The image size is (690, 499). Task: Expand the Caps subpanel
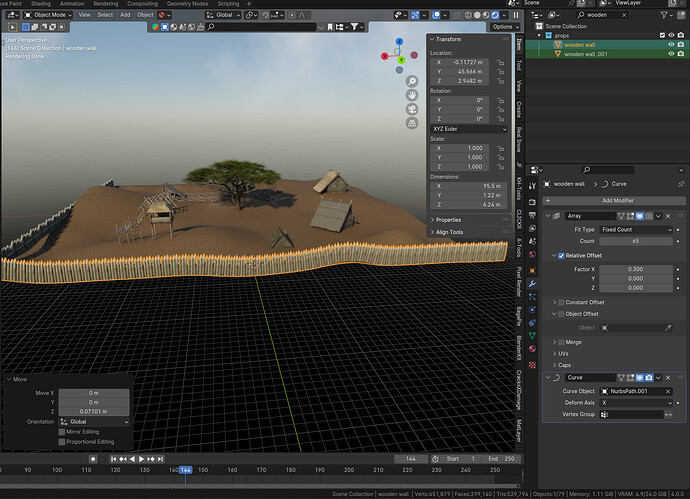coord(562,365)
